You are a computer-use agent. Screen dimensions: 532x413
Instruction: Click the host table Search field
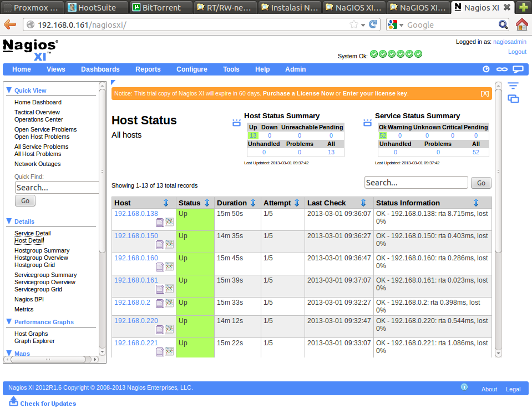(416, 183)
